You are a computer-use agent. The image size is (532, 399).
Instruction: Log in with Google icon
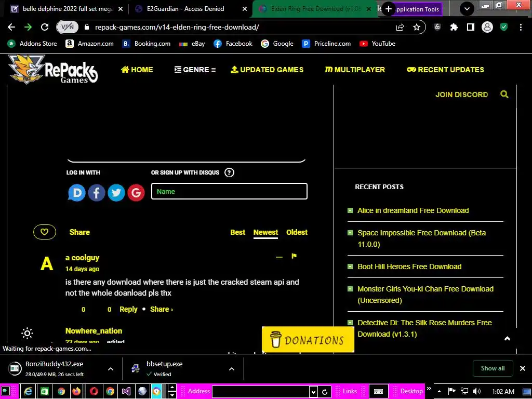136,193
